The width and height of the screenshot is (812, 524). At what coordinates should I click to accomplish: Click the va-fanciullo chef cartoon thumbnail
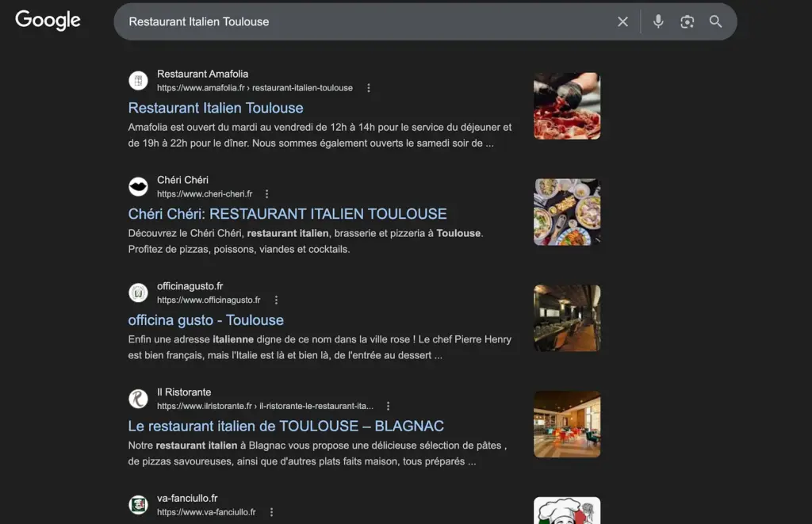tap(567, 511)
